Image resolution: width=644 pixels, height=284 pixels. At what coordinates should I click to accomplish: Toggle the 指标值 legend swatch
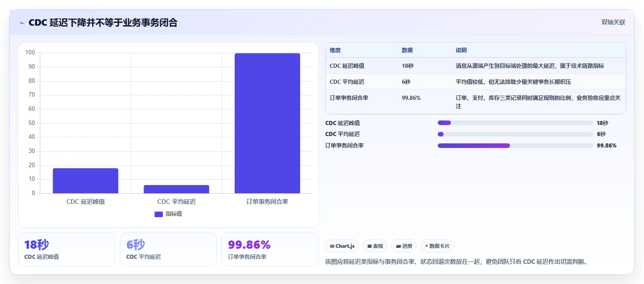(159, 214)
